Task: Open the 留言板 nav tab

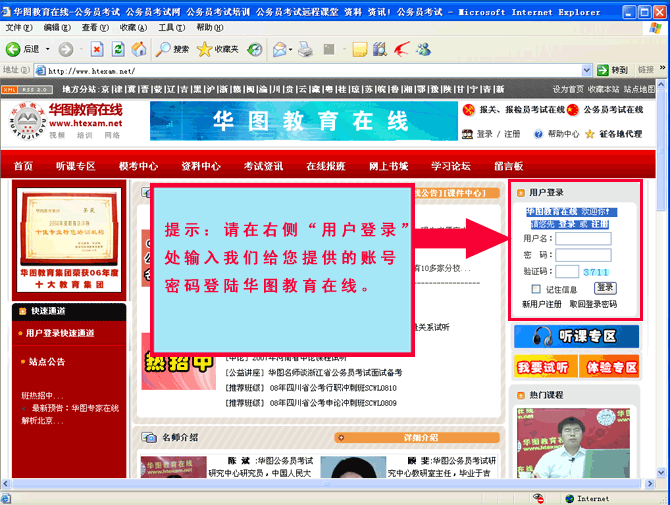Action: pos(508,166)
